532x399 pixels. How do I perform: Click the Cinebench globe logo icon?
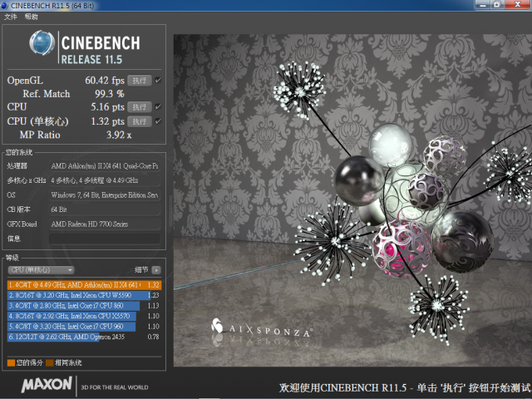click(42, 42)
